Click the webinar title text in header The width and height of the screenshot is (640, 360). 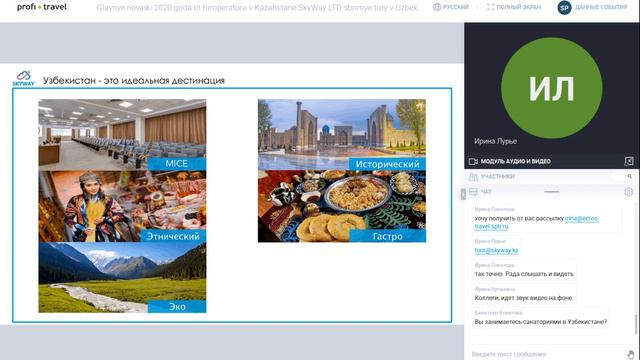pyautogui.click(x=259, y=7)
